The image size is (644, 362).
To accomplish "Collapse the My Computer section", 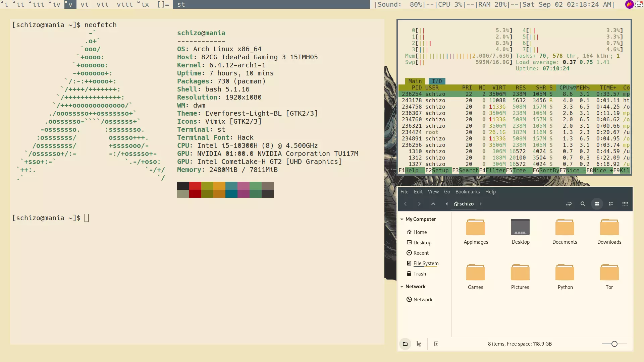I will coord(402,219).
